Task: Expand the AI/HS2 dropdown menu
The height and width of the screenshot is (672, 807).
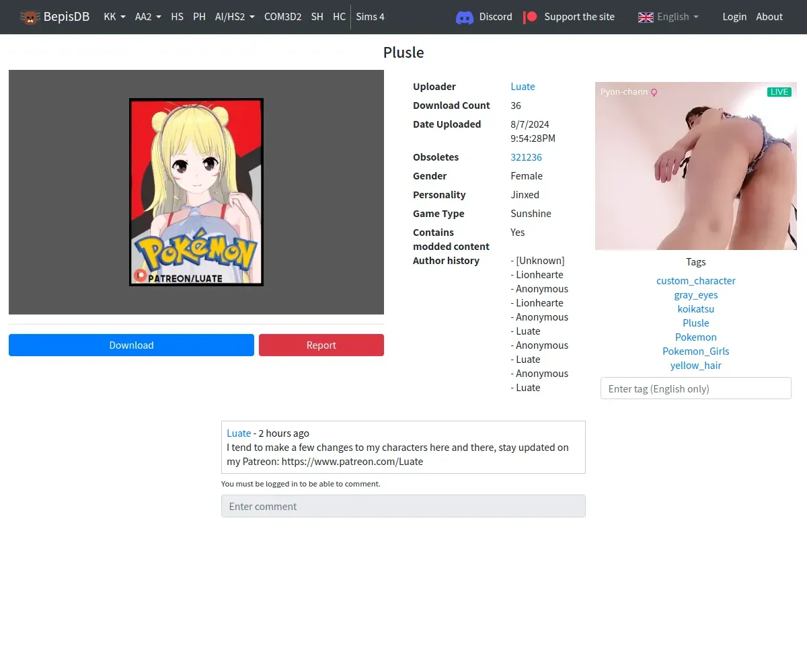Action: [235, 17]
